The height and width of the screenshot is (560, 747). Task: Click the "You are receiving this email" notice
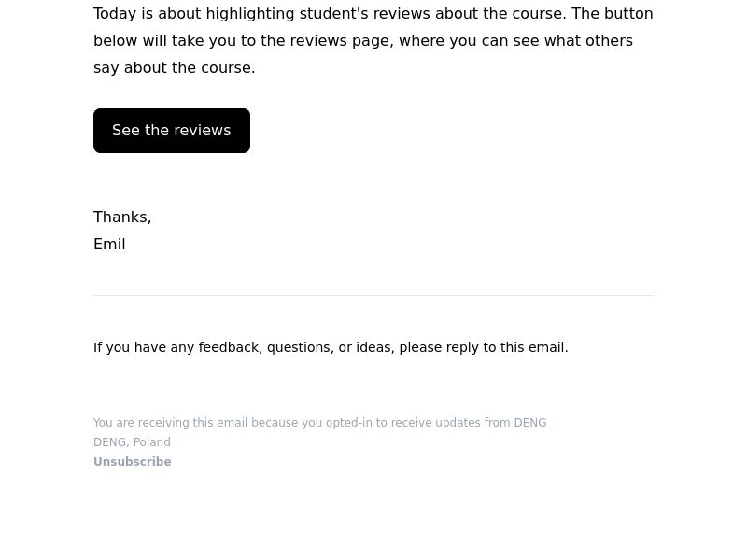pyautogui.click(x=319, y=423)
